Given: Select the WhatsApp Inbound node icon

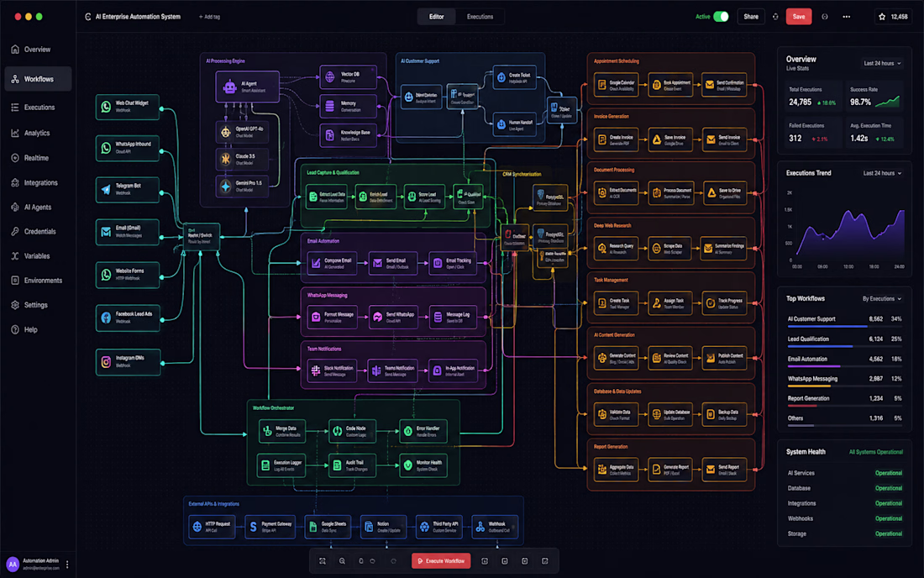Looking at the screenshot, I should (x=106, y=148).
